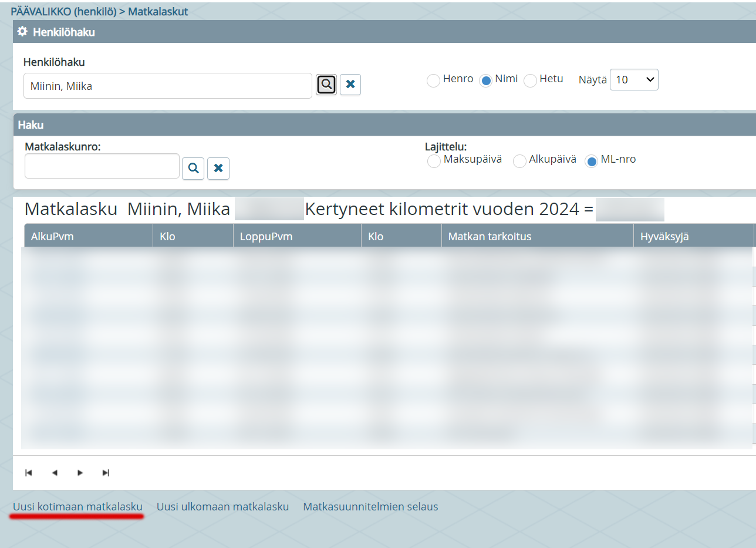Viewport: 756px width, 548px height.
Task: Click the Henkilöhaku search magnifier icon
Action: pyautogui.click(x=326, y=85)
